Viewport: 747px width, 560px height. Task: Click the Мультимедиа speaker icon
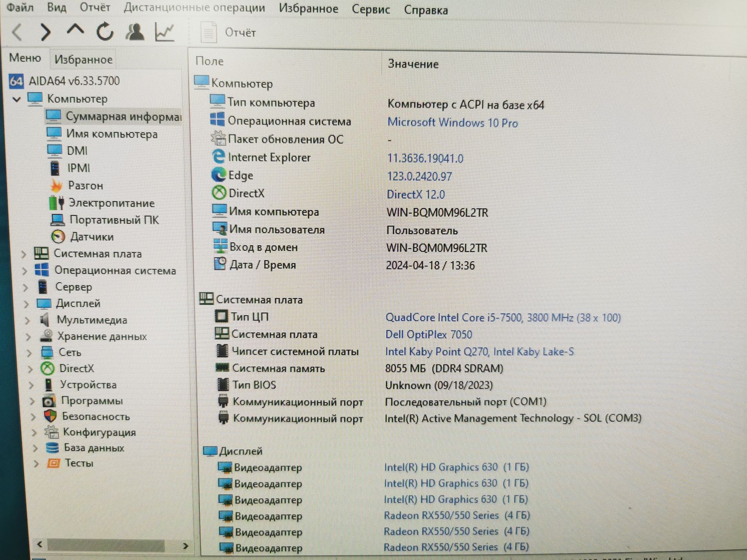(x=45, y=320)
